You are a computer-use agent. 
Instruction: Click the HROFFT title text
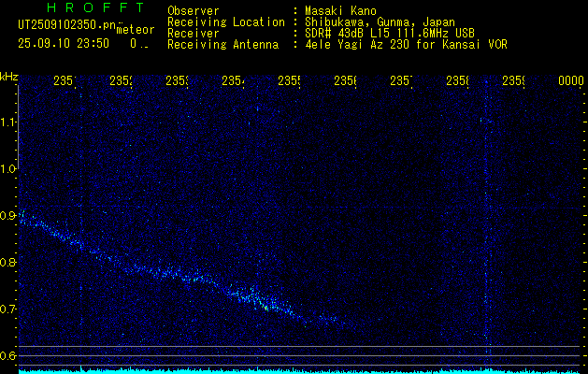(x=95, y=7)
